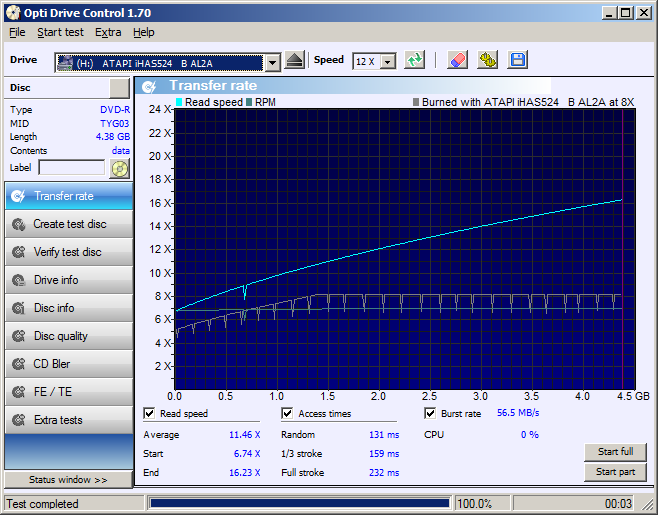Image resolution: width=658 pixels, height=515 pixels.
Task: Click the eraser icon in toolbar
Action: (x=457, y=60)
